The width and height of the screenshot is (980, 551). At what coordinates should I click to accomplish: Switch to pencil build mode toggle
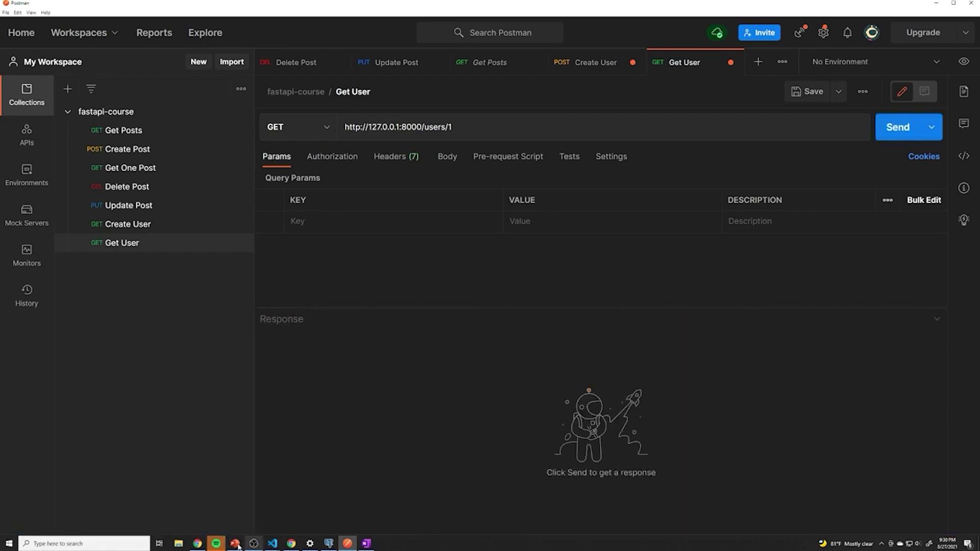(x=902, y=91)
